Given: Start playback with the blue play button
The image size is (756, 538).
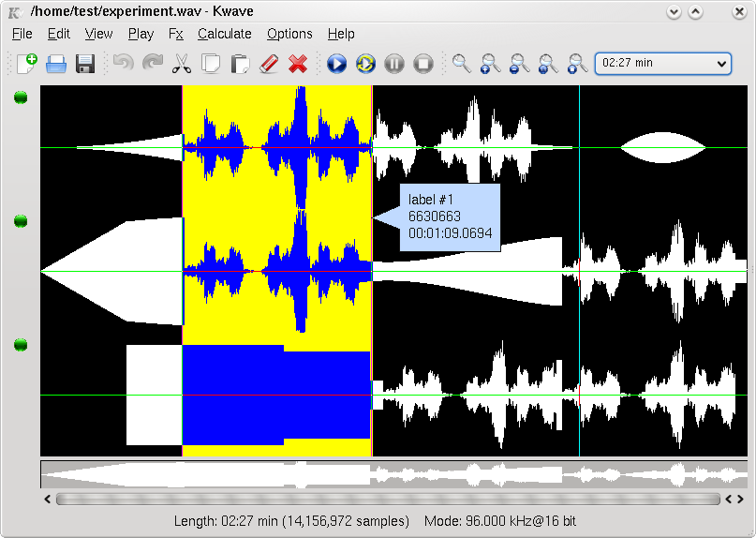Looking at the screenshot, I should click(337, 64).
